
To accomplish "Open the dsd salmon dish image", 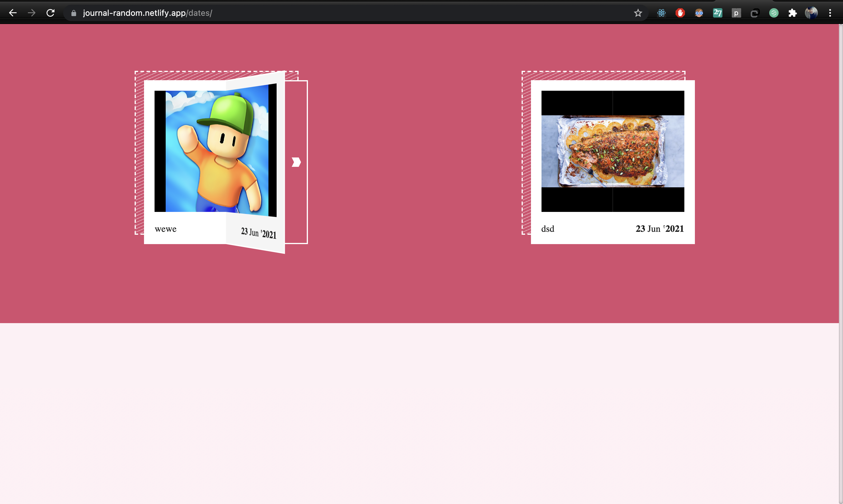I will click(612, 151).
